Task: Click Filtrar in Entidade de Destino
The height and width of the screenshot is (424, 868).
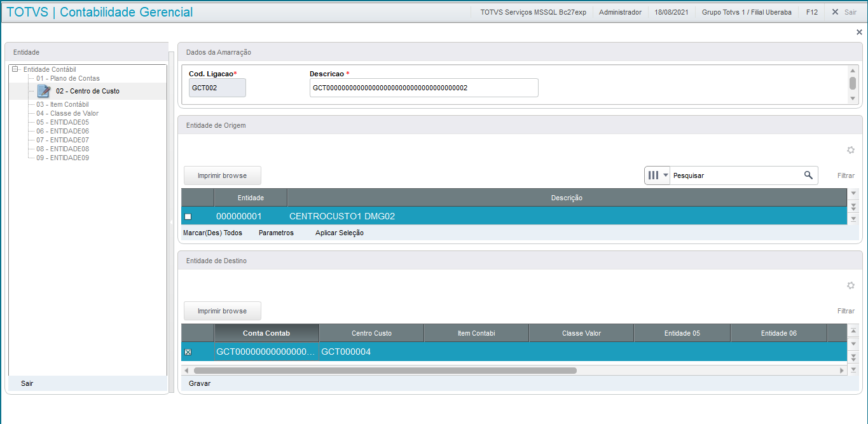Action: pos(846,311)
